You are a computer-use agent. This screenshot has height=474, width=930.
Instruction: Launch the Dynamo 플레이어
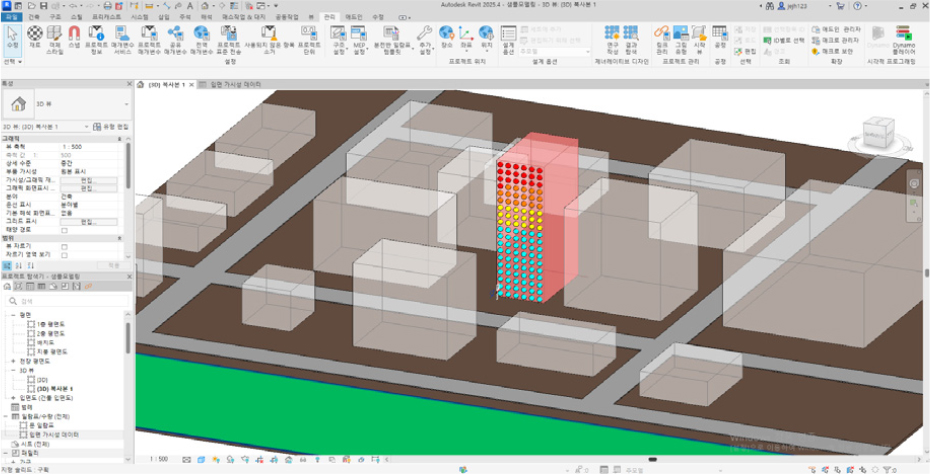click(x=904, y=39)
